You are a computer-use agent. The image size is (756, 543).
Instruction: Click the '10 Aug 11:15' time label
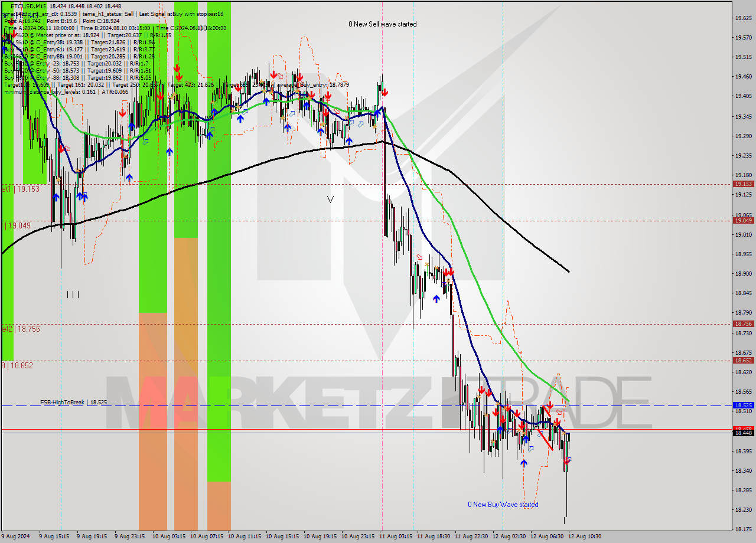pyautogui.click(x=245, y=537)
